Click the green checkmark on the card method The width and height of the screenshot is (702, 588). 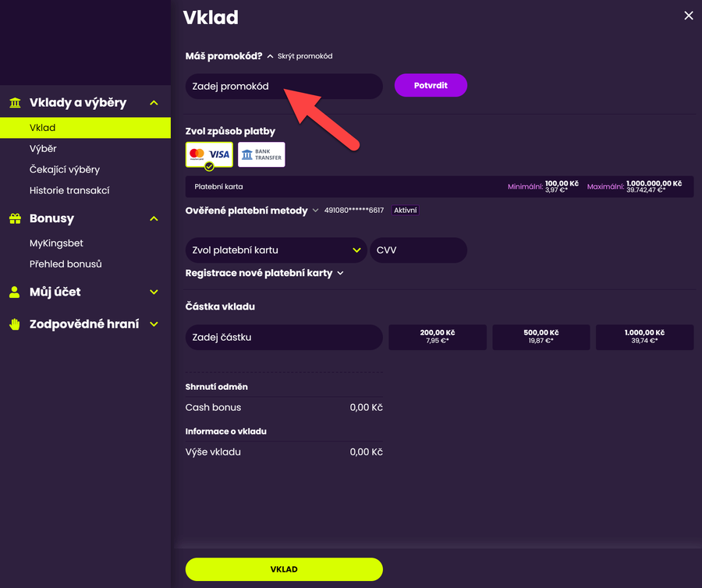click(209, 165)
